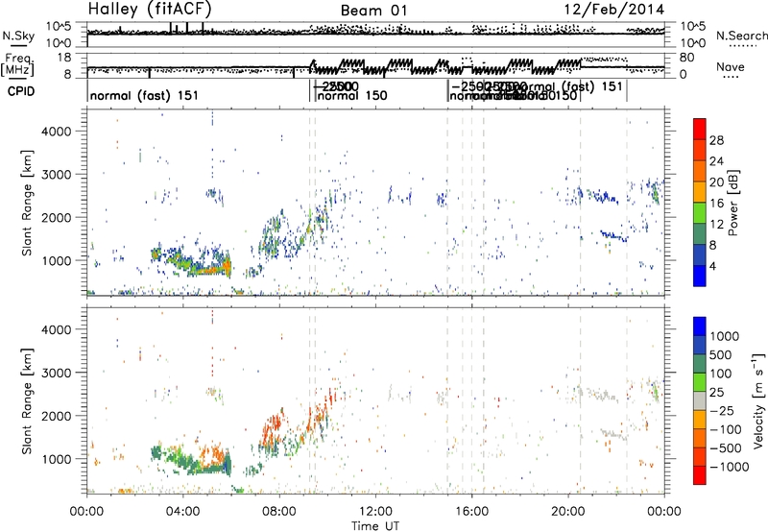Click the '-1000' tick on velocity colorbar
This screenshot has width=768, height=532.
[x=729, y=467]
